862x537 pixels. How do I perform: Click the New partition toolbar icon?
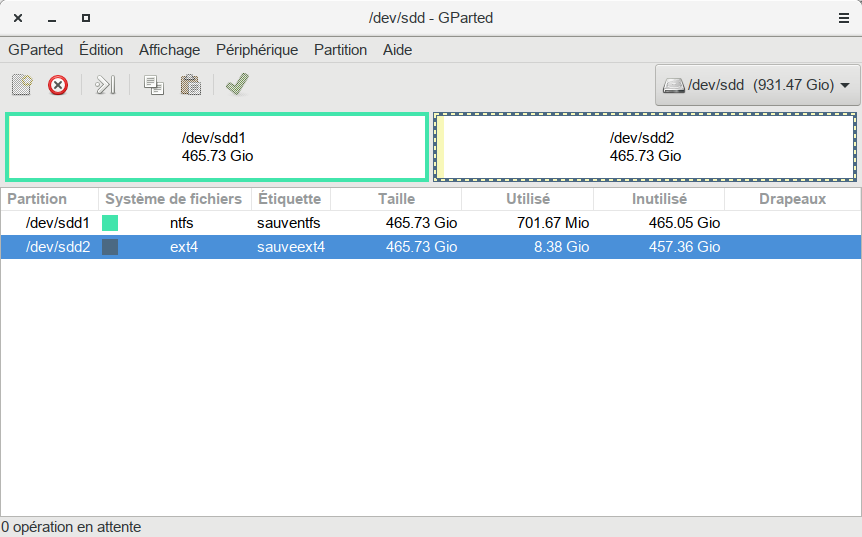pyautogui.click(x=23, y=85)
